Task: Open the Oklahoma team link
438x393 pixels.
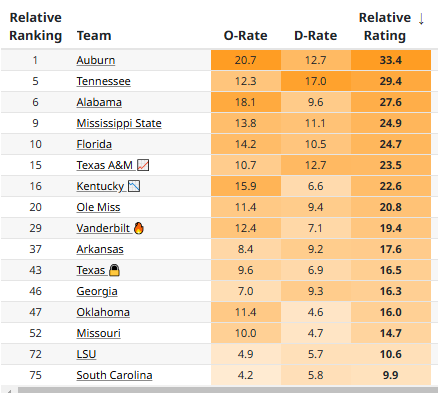Action: pyautogui.click(x=103, y=312)
